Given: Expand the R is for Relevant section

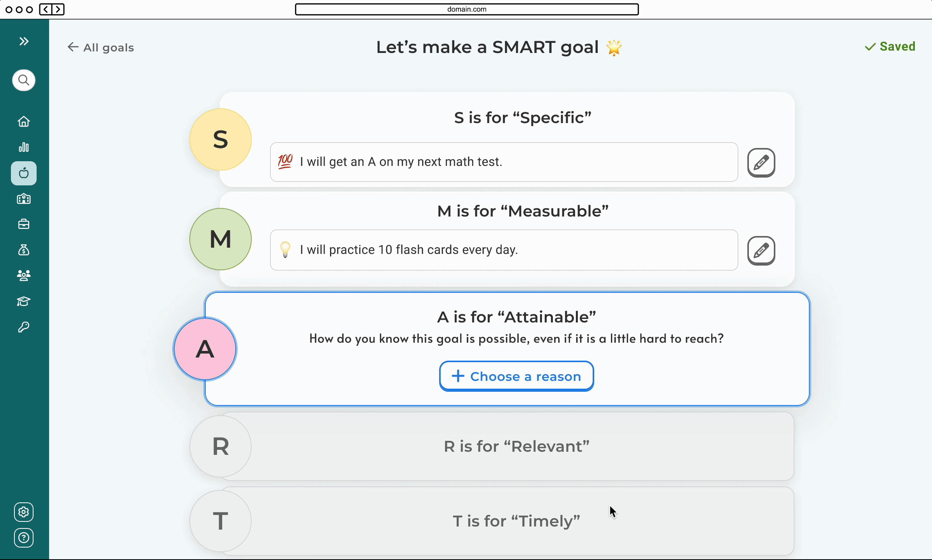Looking at the screenshot, I should point(516,446).
